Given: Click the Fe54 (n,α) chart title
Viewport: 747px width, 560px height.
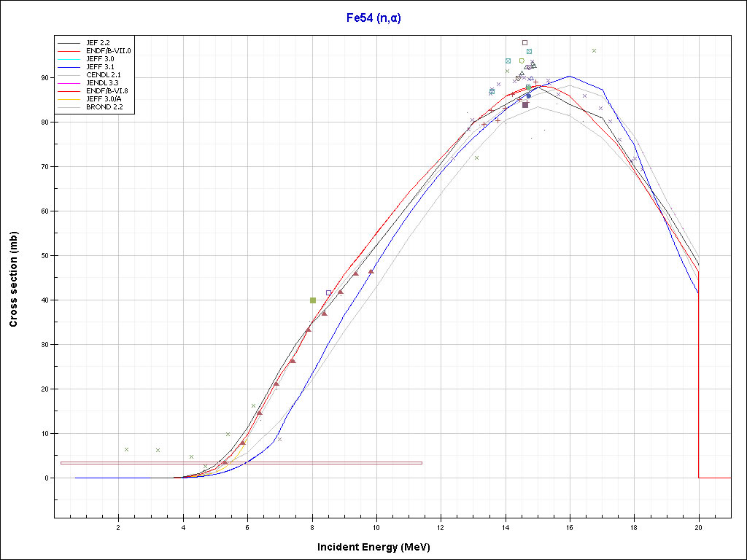Looking at the screenshot, I should click(x=373, y=18).
